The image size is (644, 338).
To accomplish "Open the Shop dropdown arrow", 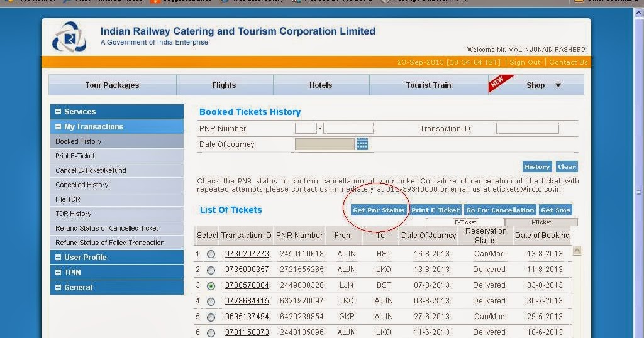I will click(x=558, y=85).
